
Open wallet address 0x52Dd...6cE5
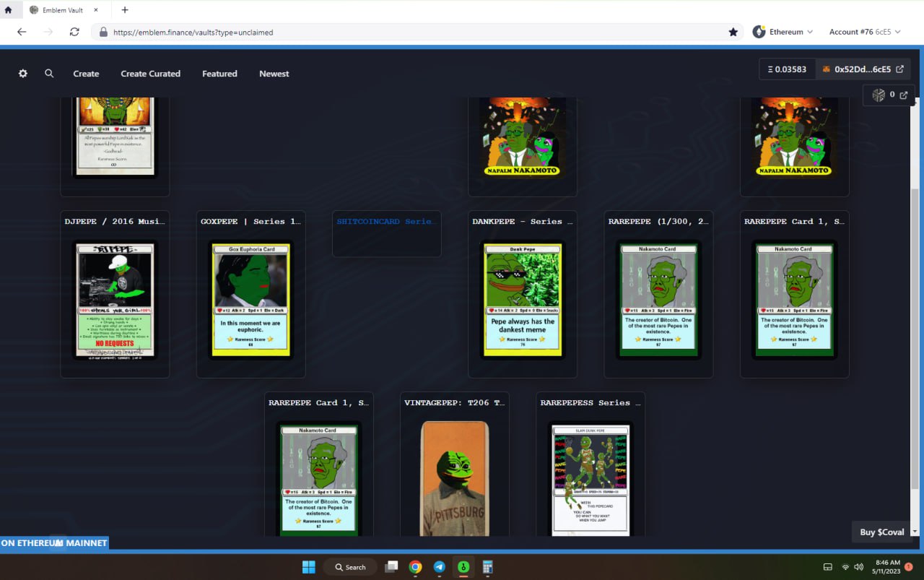862,69
